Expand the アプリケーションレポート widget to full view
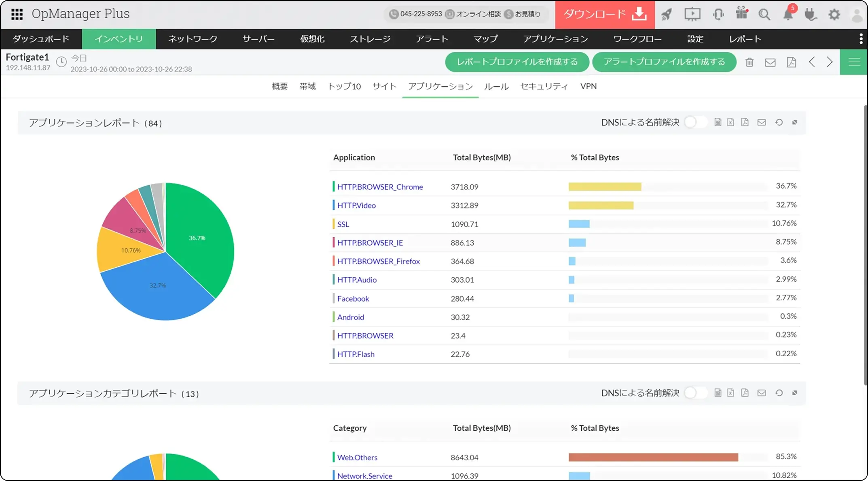This screenshot has height=481, width=868. [795, 122]
